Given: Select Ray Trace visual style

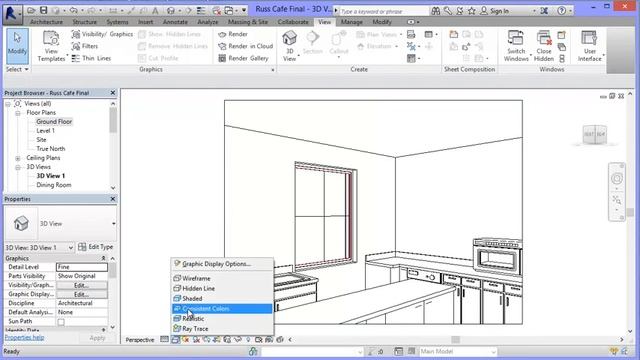Looking at the screenshot, I should (x=222, y=329).
